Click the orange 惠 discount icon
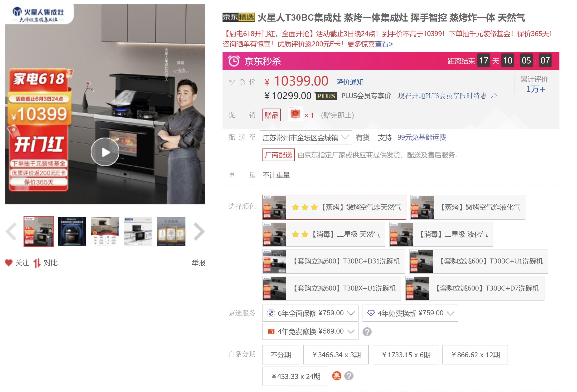 click(337, 376)
